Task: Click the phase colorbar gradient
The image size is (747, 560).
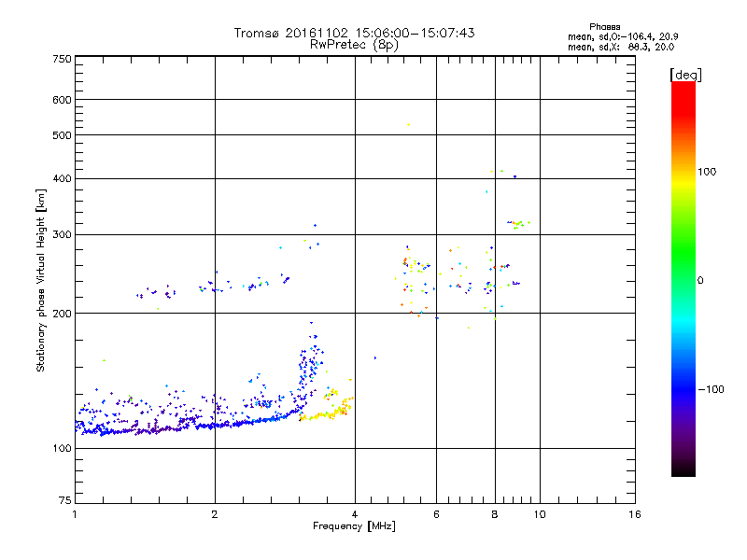Action: pyautogui.click(x=684, y=278)
